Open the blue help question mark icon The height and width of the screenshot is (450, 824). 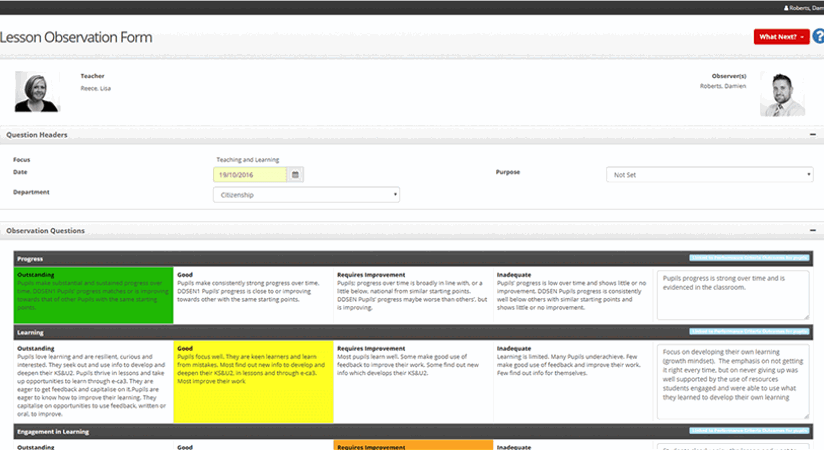point(819,36)
